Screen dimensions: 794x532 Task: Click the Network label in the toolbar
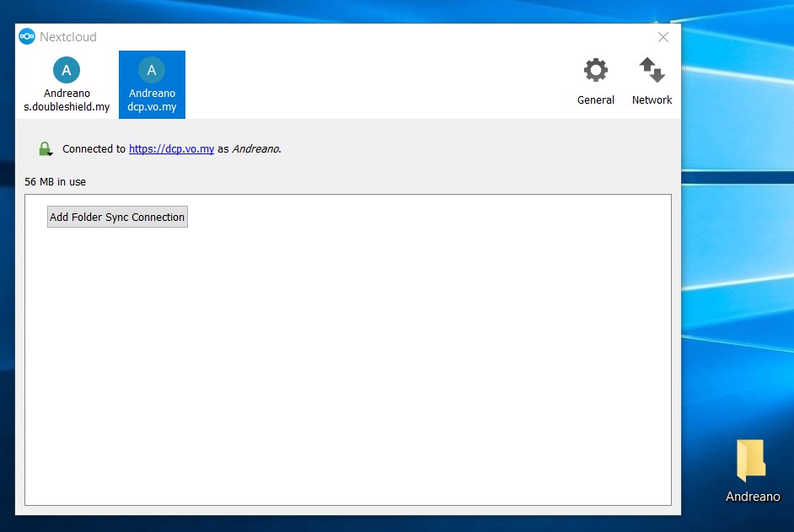652,99
